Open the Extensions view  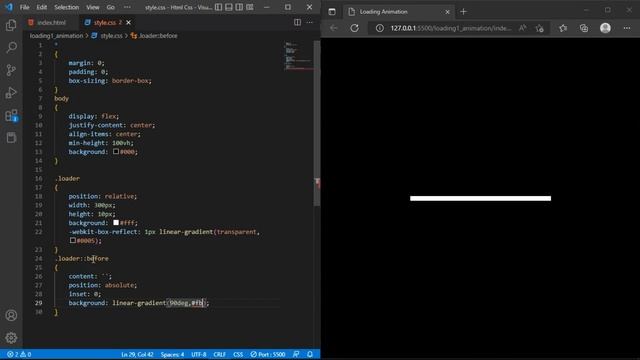11,116
